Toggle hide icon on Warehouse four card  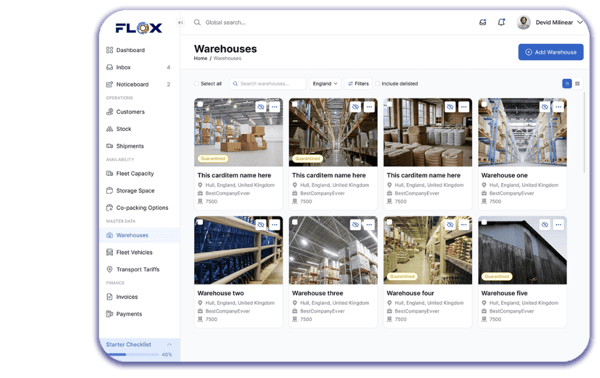pyautogui.click(x=450, y=225)
